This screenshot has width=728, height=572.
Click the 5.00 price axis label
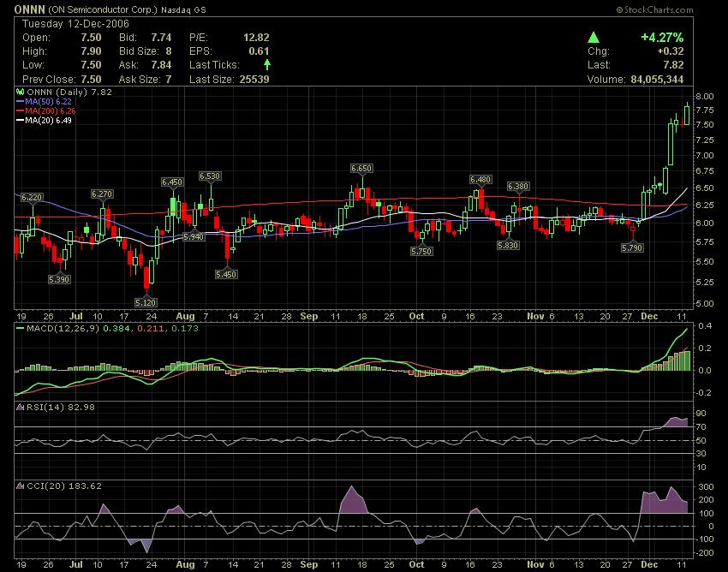click(x=705, y=303)
